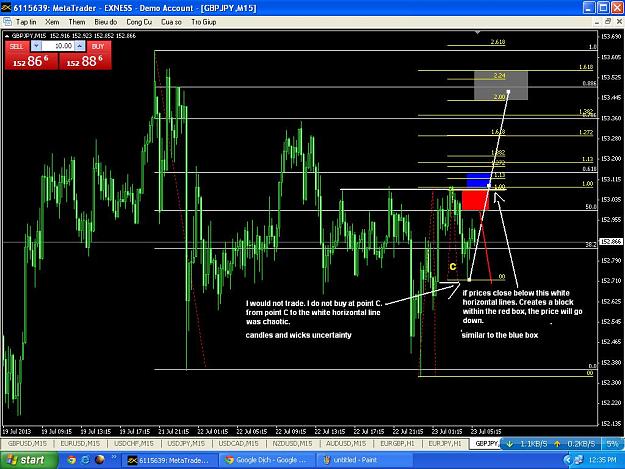Open the Tro Giup menu
The height and width of the screenshot is (469, 625).
coord(204,22)
